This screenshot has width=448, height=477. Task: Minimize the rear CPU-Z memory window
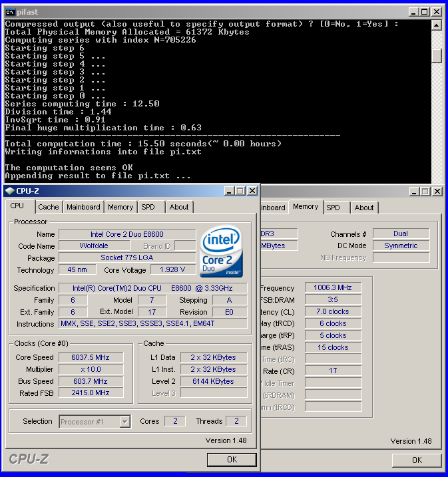coord(414,192)
